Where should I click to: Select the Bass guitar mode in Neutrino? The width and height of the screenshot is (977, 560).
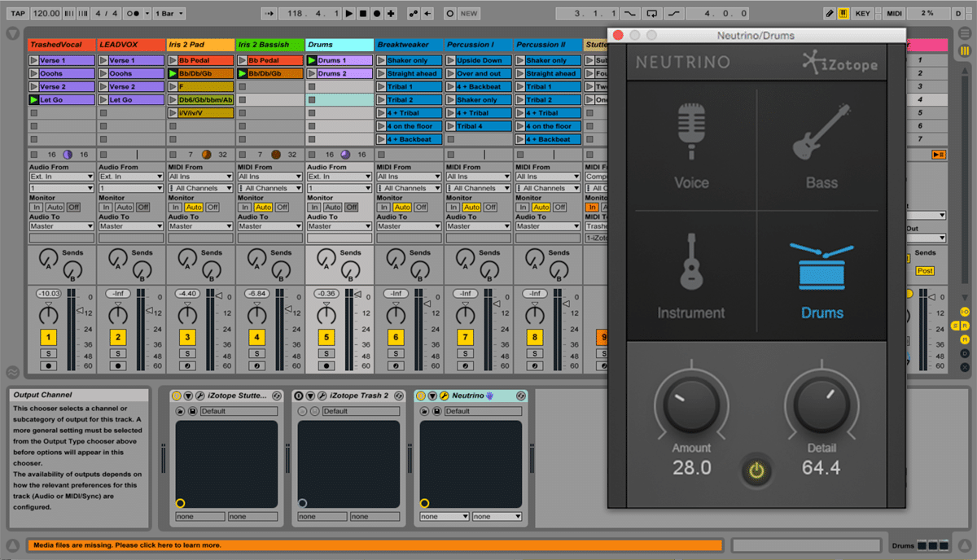[821, 130]
